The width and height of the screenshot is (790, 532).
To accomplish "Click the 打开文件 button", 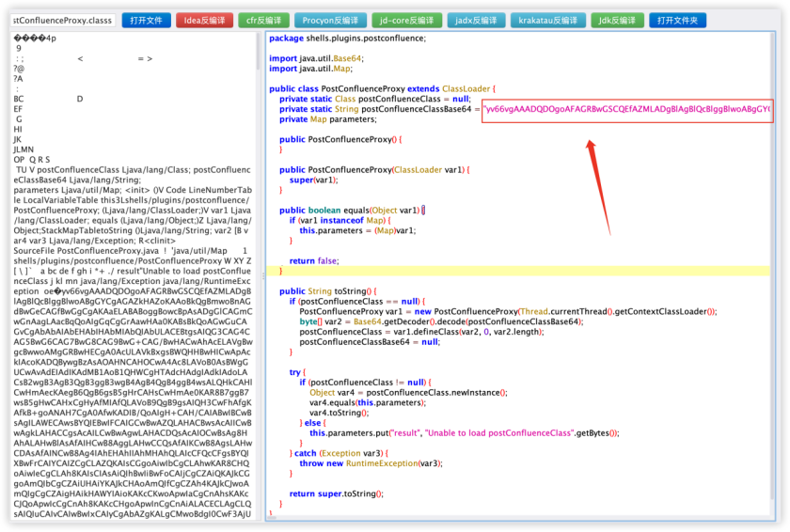I will pos(146,20).
